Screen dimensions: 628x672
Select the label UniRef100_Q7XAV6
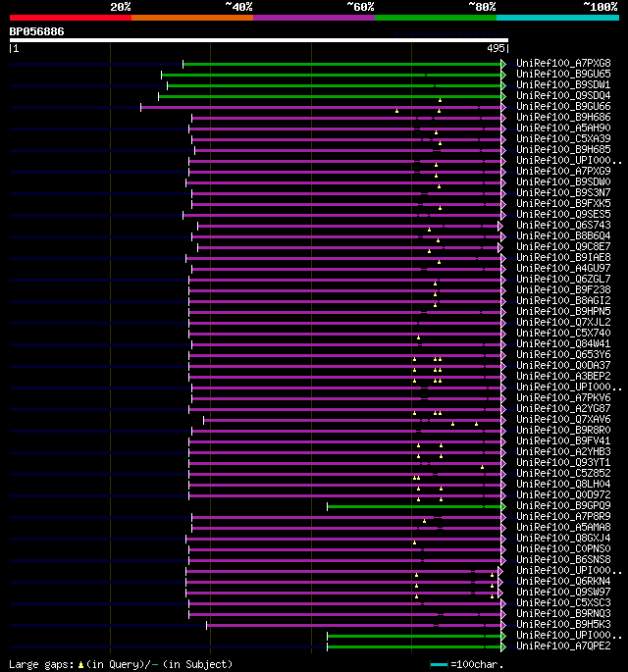click(563, 420)
